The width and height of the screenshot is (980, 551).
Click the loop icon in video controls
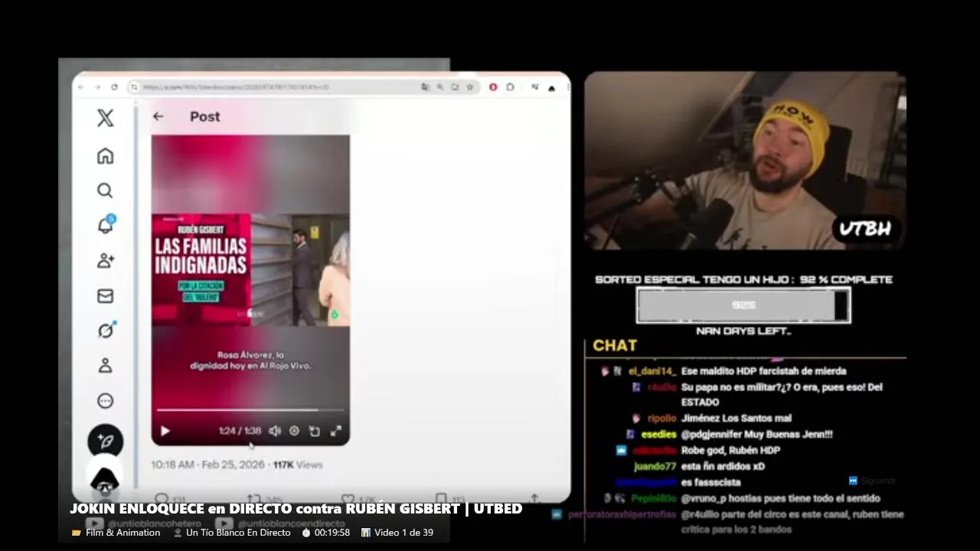[315, 431]
